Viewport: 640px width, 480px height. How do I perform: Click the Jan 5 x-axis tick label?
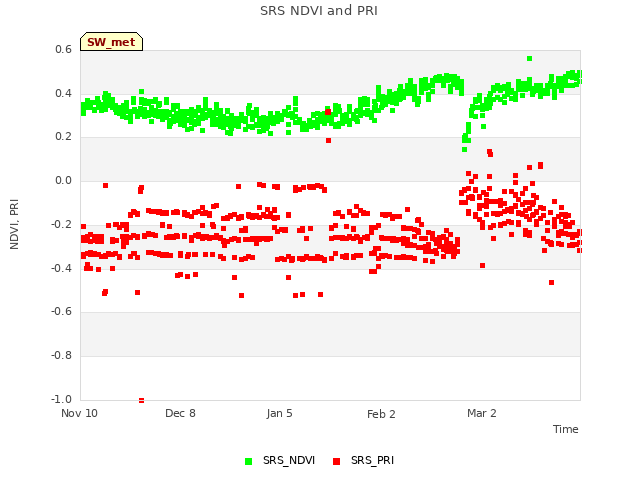pyautogui.click(x=280, y=413)
